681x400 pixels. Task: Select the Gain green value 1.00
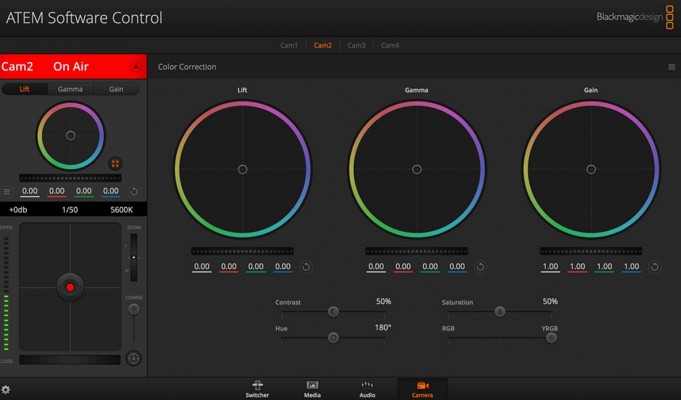click(604, 267)
